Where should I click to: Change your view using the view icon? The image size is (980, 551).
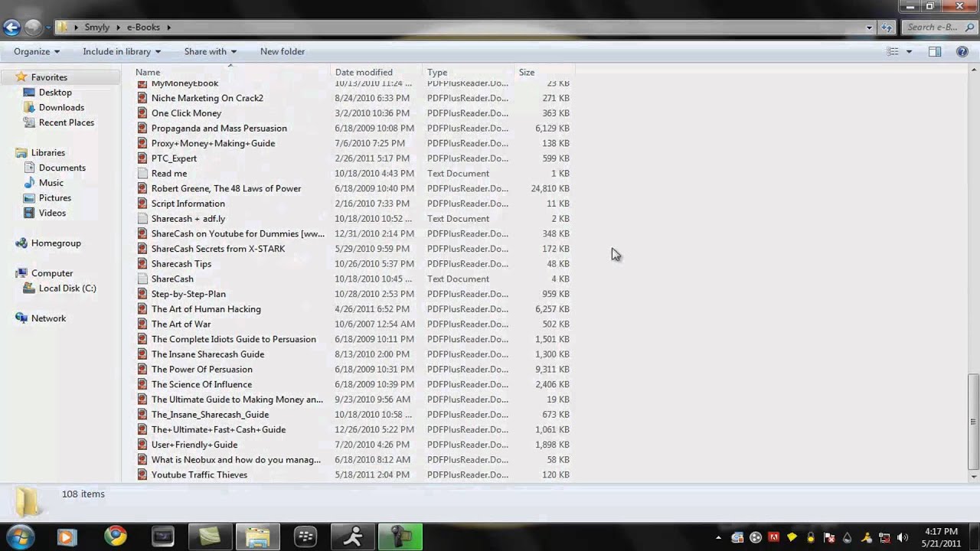(893, 51)
